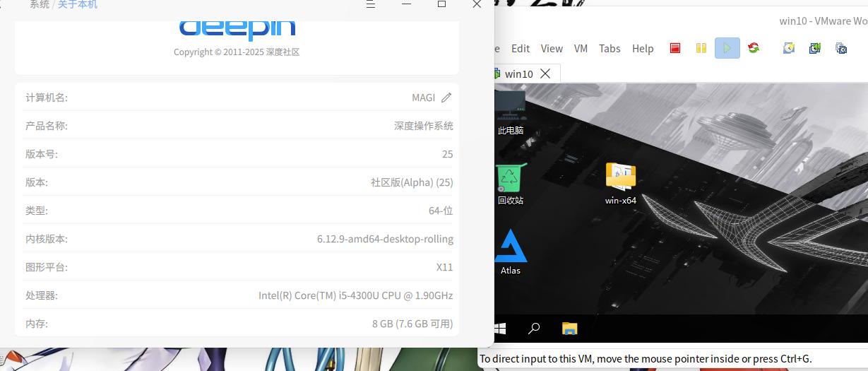Select the win-x64 folder on the VM desktop
Screen dimensions: 868x371
tap(621, 184)
